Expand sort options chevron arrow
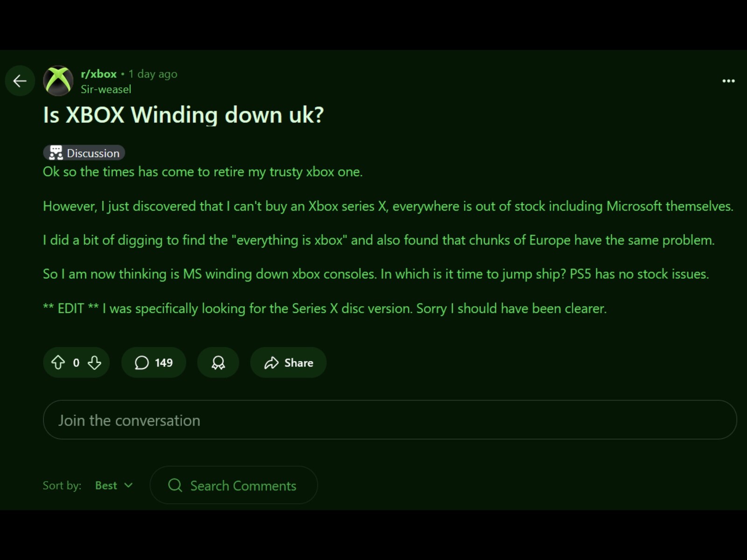Screen dimensions: 747x560 point(128,485)
